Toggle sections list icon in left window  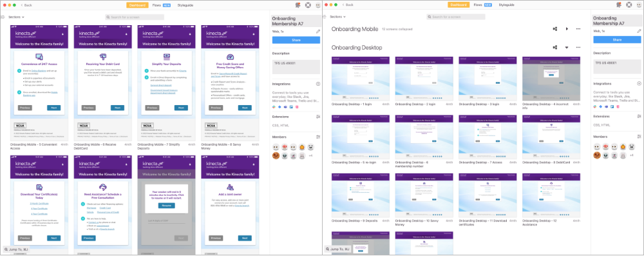[3, 17]
